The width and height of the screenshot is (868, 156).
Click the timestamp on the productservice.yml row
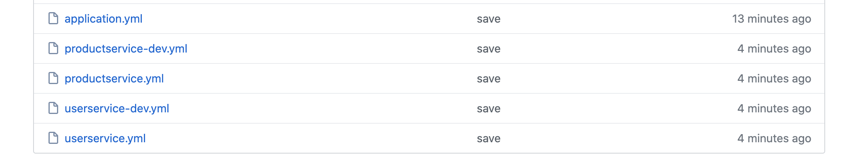[x=774, y=79]
